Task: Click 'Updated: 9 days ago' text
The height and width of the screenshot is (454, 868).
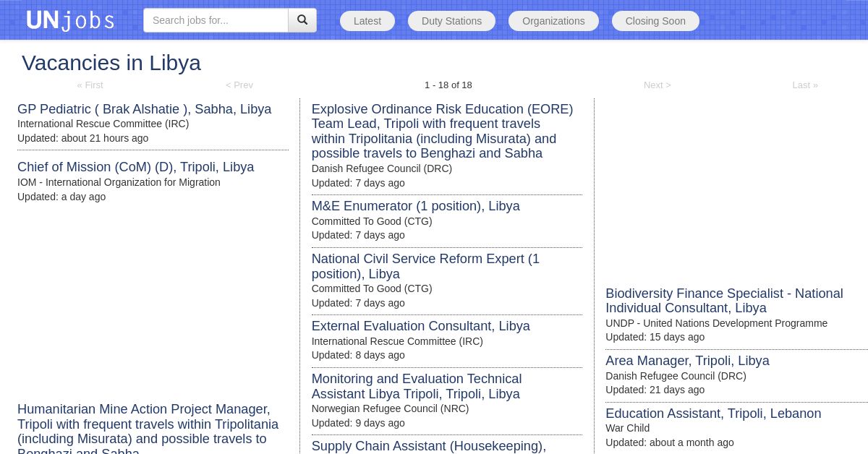Action: click(x=358, y=423)
